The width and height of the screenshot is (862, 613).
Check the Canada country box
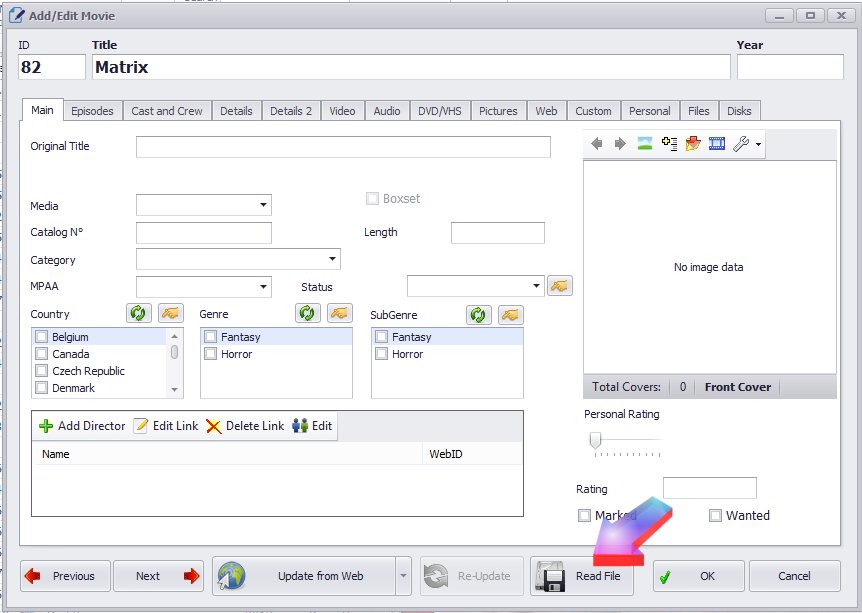(x=42, y=354)
